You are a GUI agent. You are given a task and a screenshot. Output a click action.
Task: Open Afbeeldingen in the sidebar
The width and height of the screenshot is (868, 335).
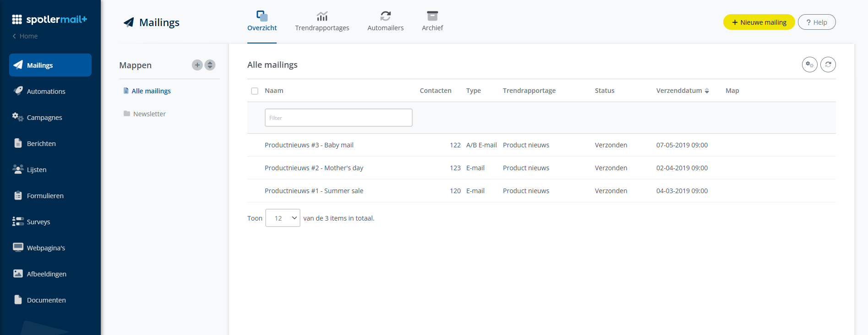[x=46, y=274]
